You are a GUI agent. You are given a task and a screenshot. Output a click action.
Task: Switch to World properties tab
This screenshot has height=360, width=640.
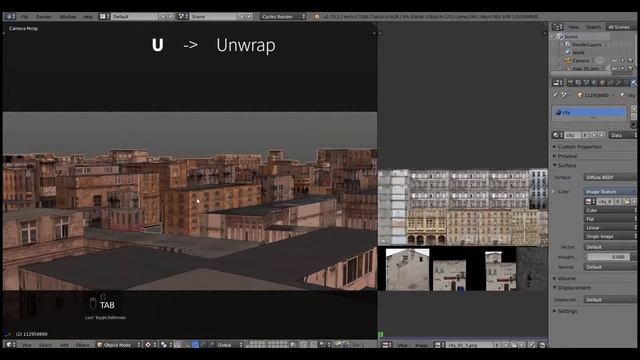coord(594,83)
